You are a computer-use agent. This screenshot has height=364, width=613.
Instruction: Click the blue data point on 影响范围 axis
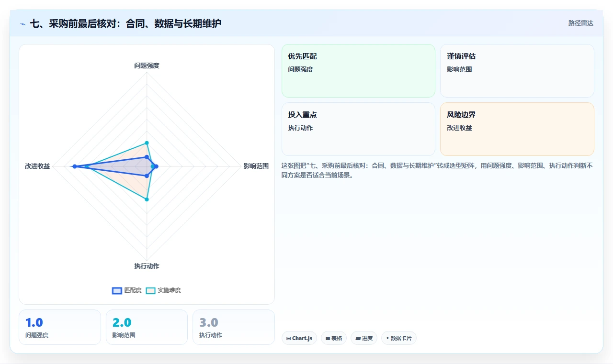pos(156,166)
